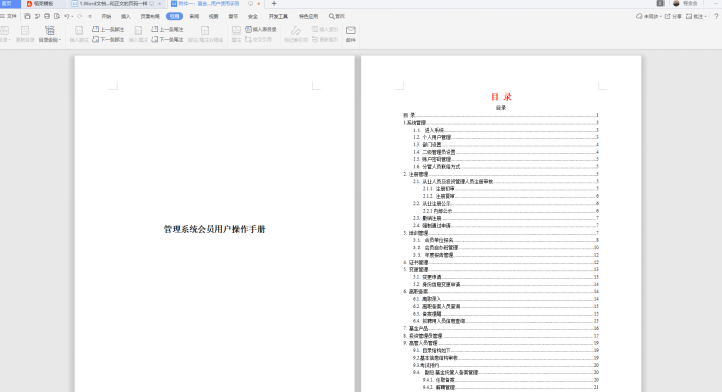The width and height of the screenshot is (722, 392).
Task: Switch to the 插入 ribbon tab
Action: [x=126, y=16]
